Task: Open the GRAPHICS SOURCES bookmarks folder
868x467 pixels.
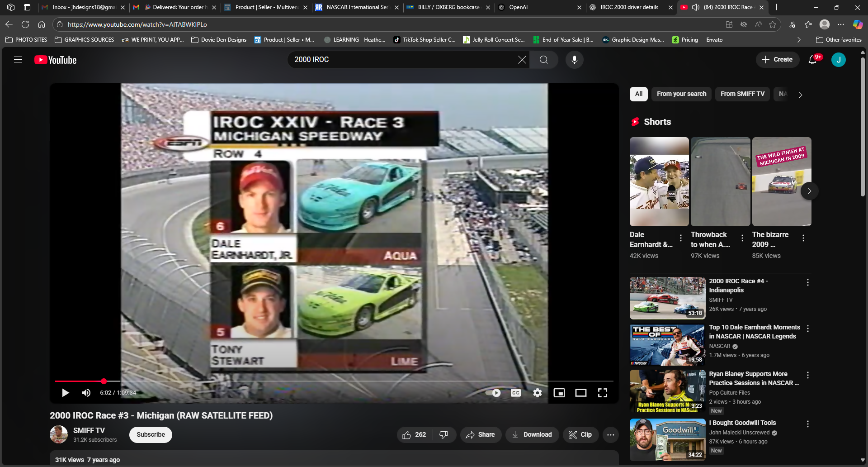Action: 85,40
